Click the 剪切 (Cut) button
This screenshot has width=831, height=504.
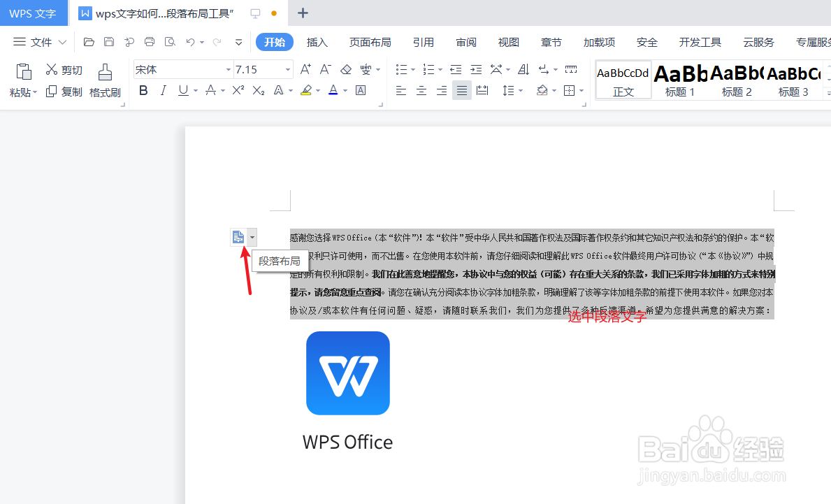click(64, 70)
